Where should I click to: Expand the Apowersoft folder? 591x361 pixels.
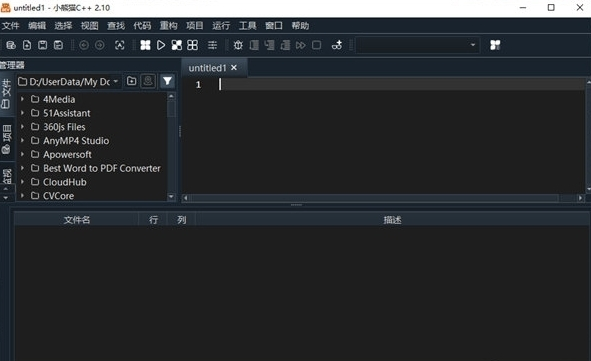pos(22,154)
